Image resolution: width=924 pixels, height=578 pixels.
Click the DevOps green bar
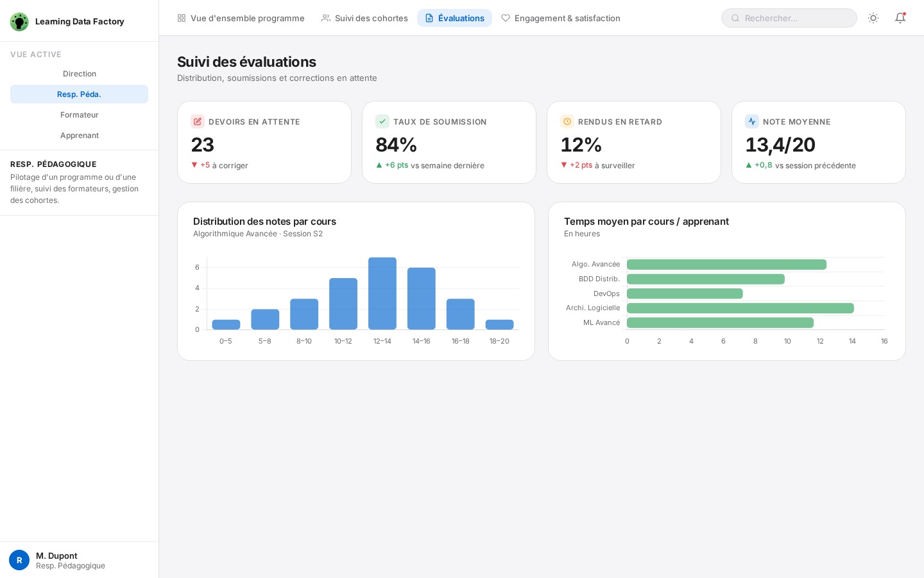coord(685,293)
